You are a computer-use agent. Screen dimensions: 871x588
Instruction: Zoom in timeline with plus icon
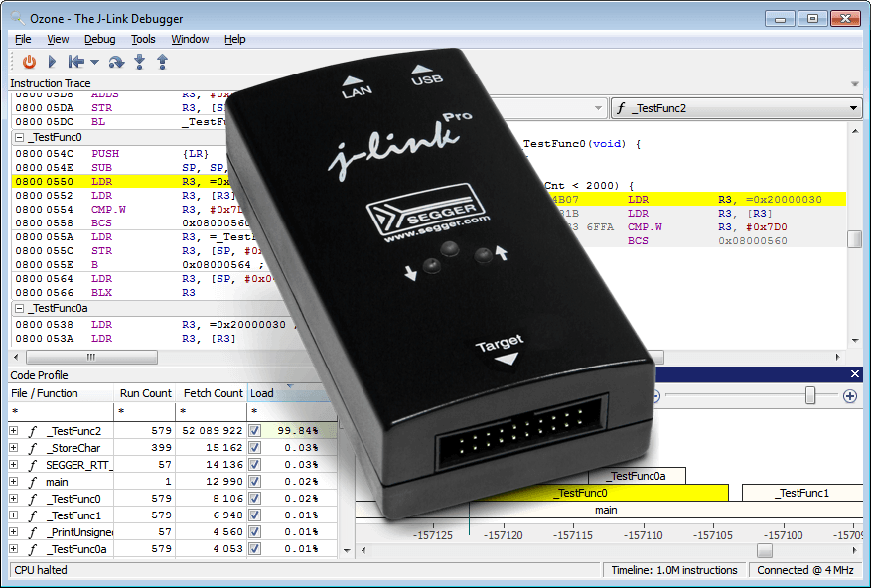[849, 396]
